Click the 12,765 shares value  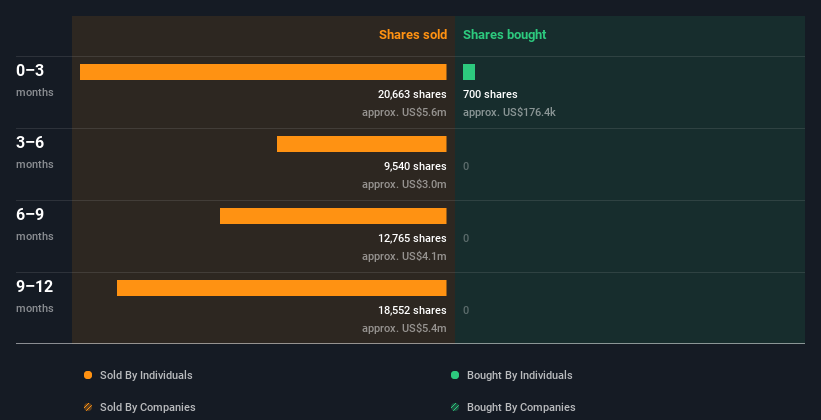point(412,238)
